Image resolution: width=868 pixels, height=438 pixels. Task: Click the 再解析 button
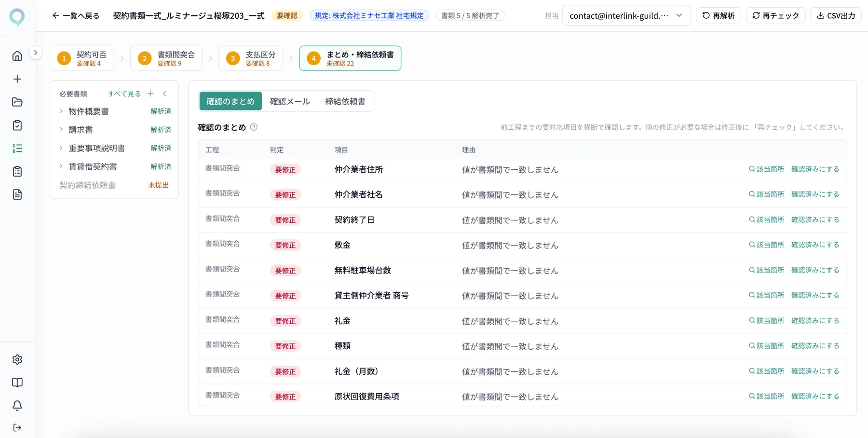718,15
